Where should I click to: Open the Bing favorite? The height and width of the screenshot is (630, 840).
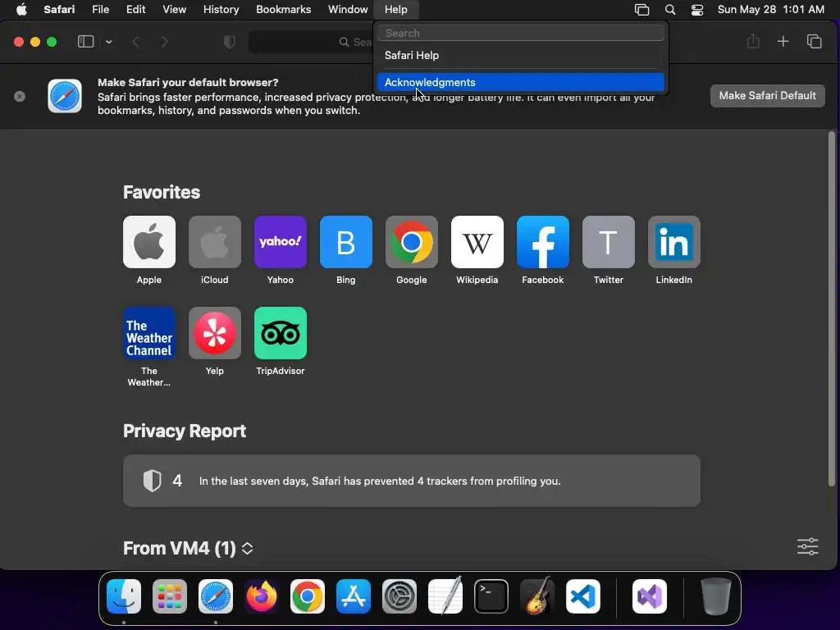point(346,242)
